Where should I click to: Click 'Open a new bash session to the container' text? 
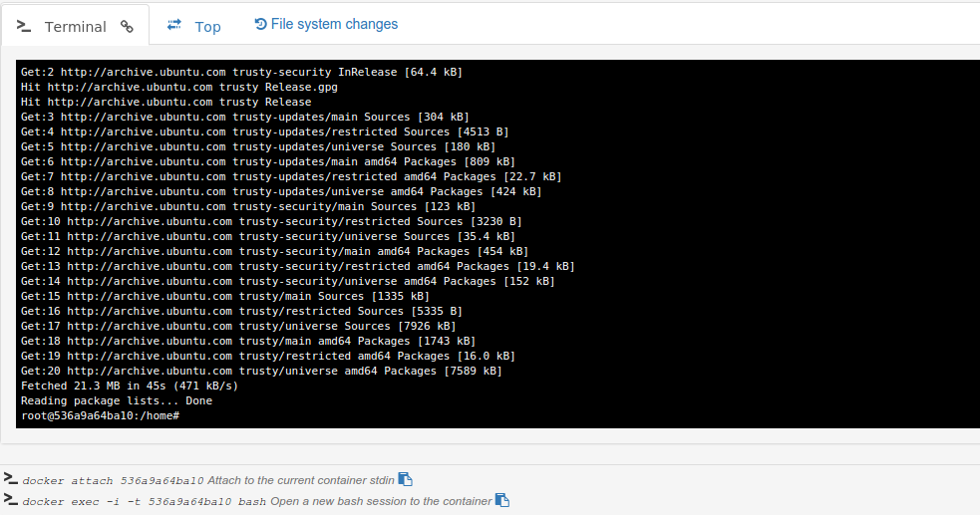381,501
